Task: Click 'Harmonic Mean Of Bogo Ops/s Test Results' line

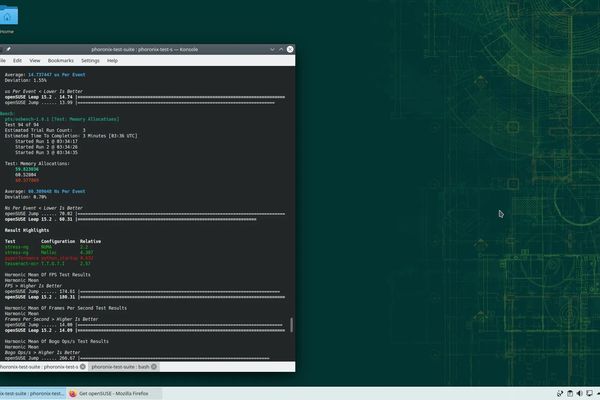Action: coord(57,341)
